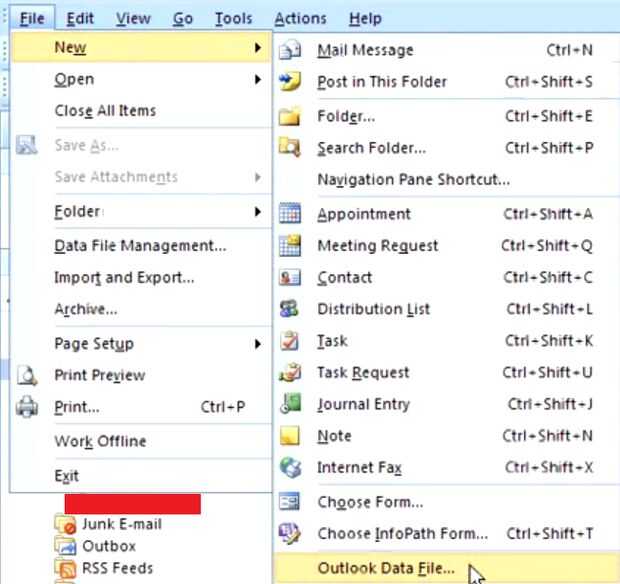This screenshot has height=584, width=620.
Task: Select Junk E-mail folder label
Action: tap(122, 524)
